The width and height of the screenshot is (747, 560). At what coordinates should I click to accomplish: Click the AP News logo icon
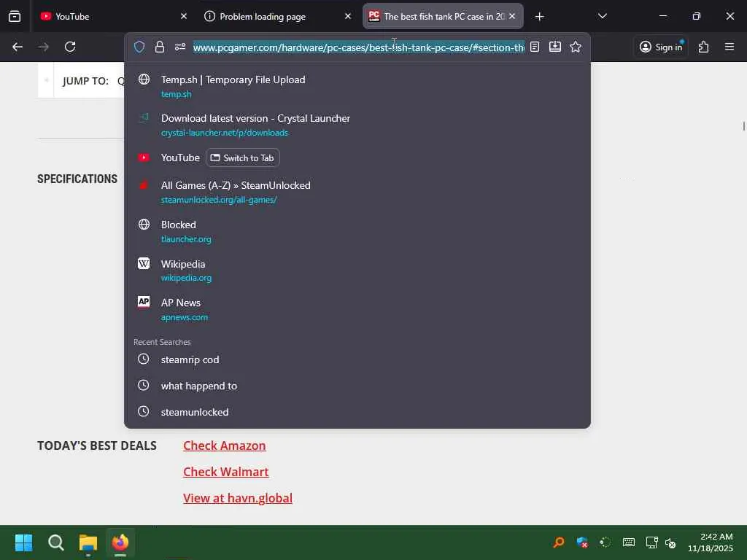tap(144, 302)
